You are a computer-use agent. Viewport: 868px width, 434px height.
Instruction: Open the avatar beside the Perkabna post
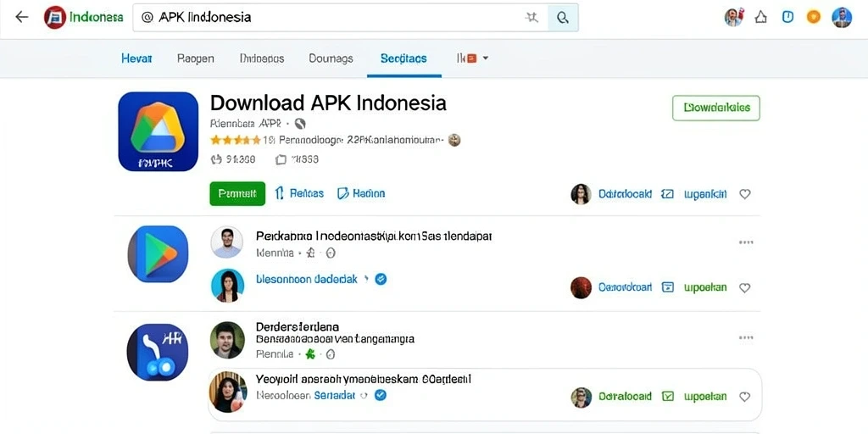pyautogui.click(x=227, y=242)
